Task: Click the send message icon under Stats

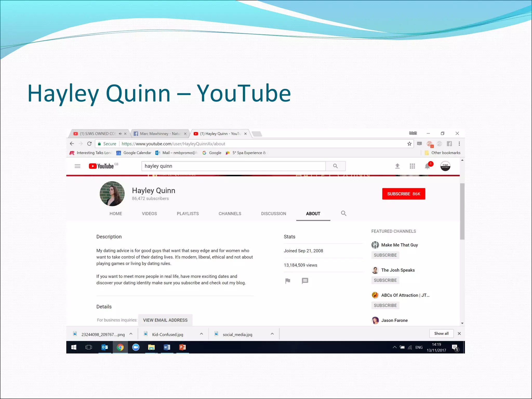Action: pos(305,281)
